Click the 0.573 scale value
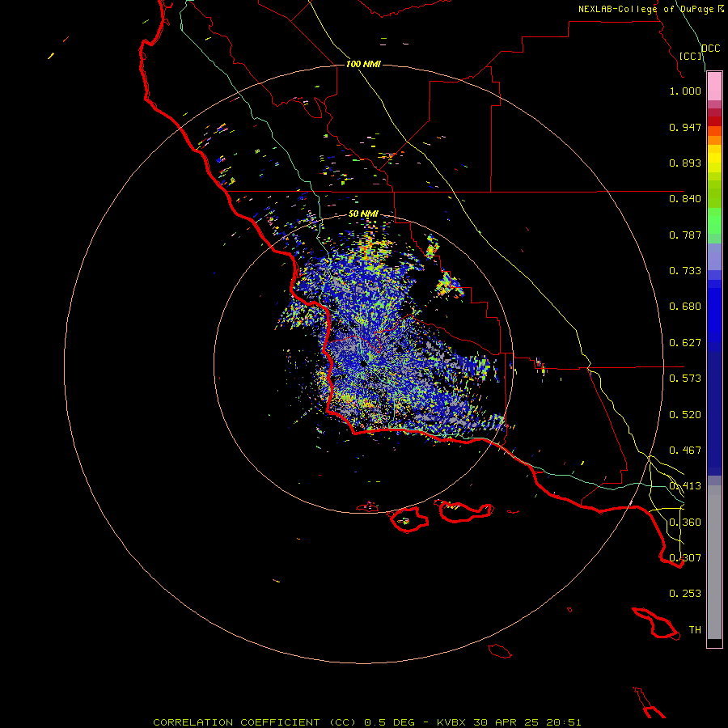The height and width of the screenshot is (728, 728). point(685,379)
